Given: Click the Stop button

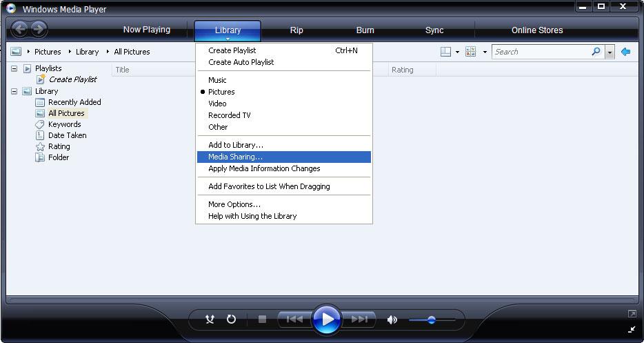Looking at the screenshot, I should point(262,319).
